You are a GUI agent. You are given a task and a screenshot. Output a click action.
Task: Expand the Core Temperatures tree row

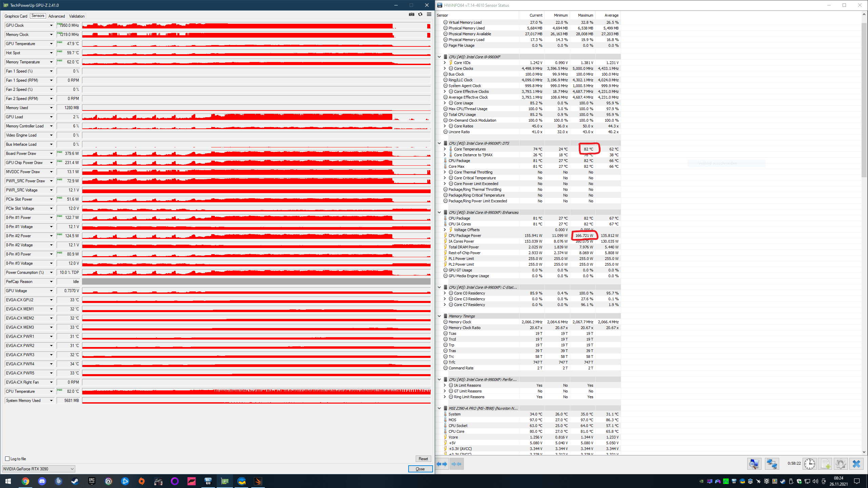click(445, 149)
